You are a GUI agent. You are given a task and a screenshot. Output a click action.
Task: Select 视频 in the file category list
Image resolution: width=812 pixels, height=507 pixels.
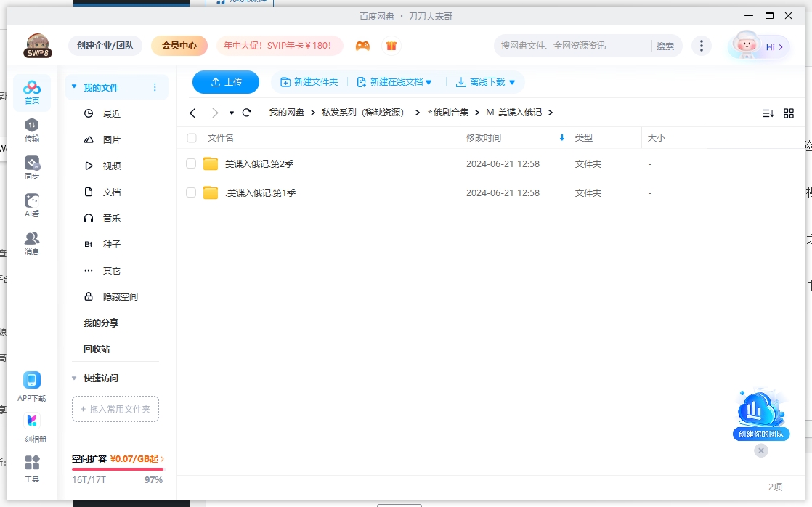pyautogui.click(x=111, y=166)
